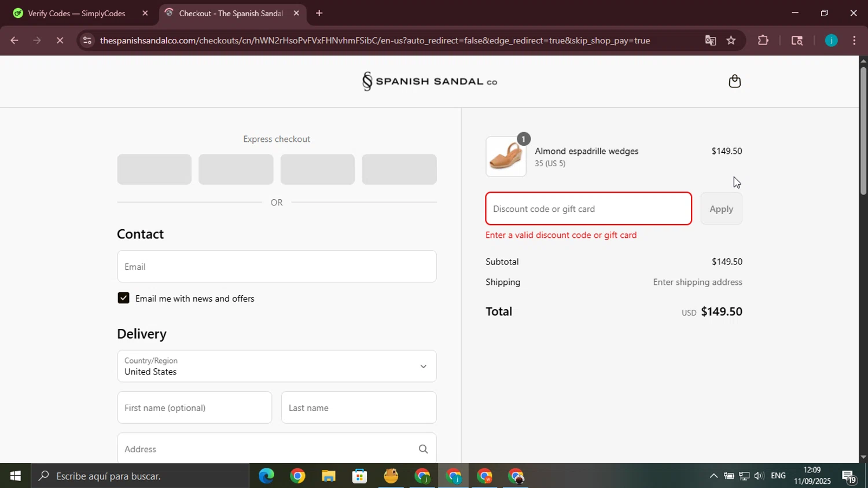Launch Microsoft Edge from the taskbar
The height and width of the screenshot is (488, 868).
[x=266, y=476]
